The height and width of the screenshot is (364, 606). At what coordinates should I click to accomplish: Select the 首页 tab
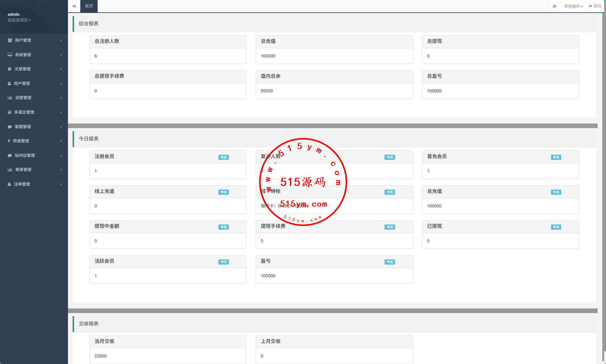(89, 6)
